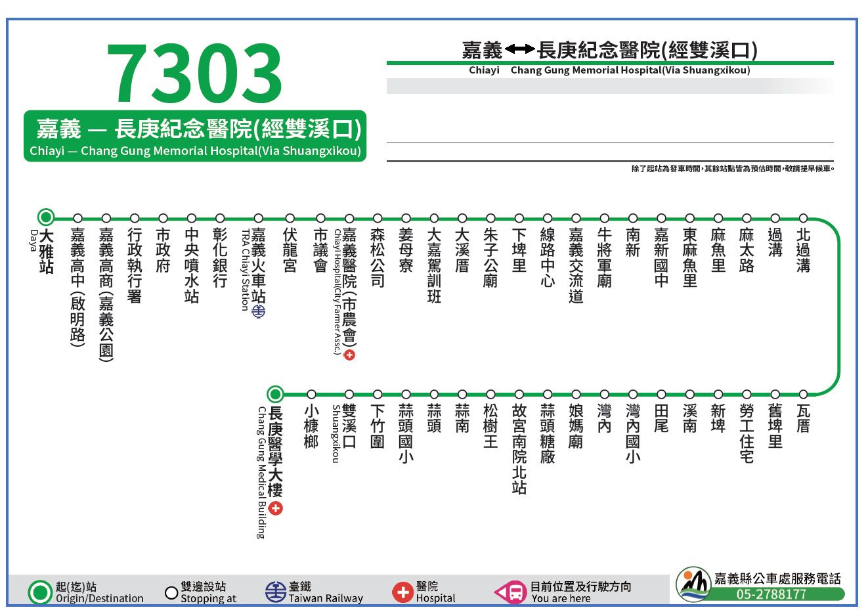Click the stop circle for 雙溪口
The image size is (868, 614).
pyautogui.click(x=349, y=394)
